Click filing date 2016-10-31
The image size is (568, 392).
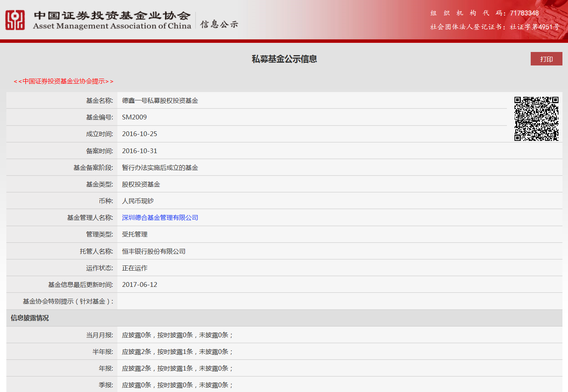pos(140,151)
